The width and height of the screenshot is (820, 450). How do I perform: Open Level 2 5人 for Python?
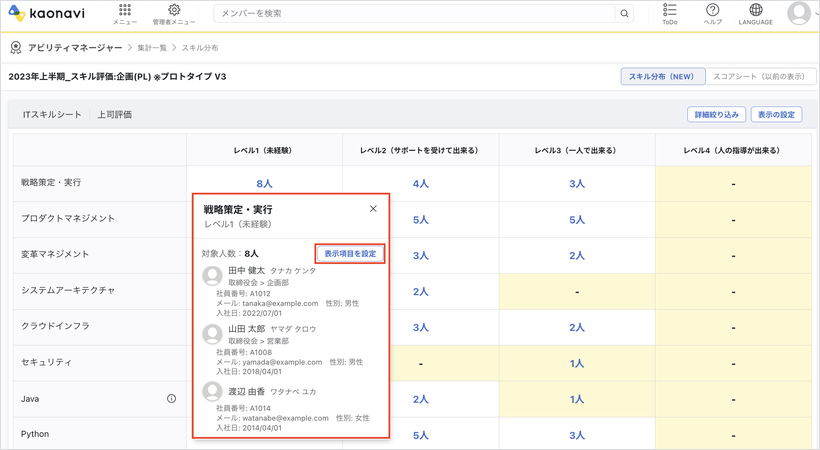pyautogui.click(x=420, y=435)
